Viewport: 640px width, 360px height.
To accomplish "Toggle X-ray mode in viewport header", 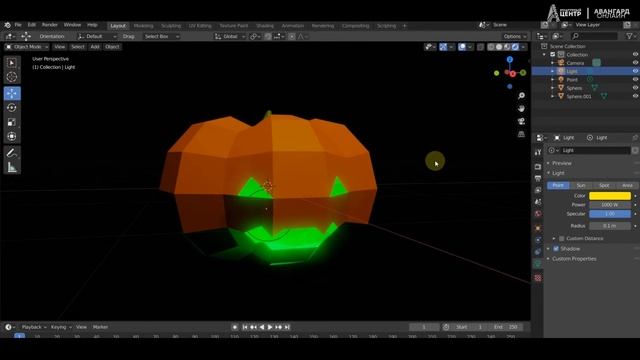I will tap(480, 47).
